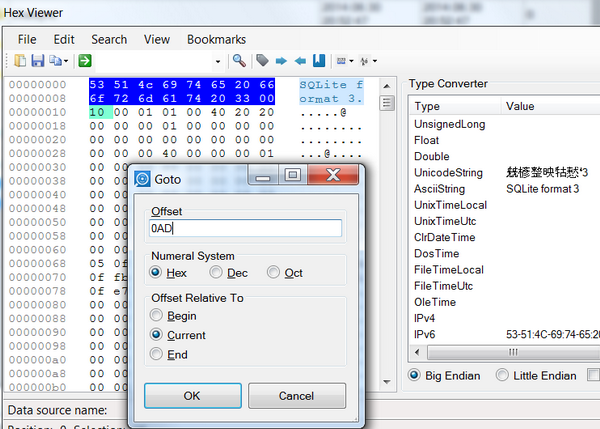Click the Offset input field

tap(245, 228)
